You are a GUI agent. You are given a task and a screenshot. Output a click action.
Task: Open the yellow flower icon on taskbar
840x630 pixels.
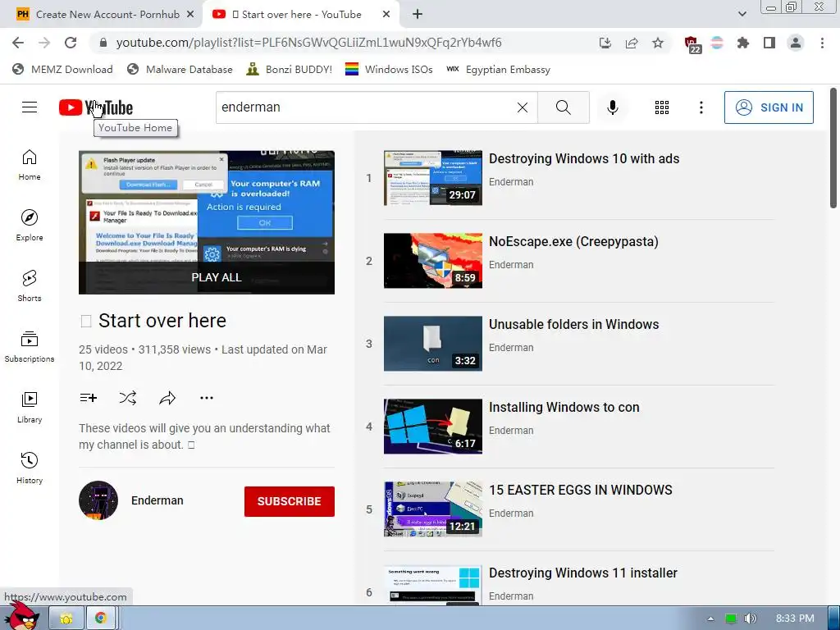[x=66, y=619]
